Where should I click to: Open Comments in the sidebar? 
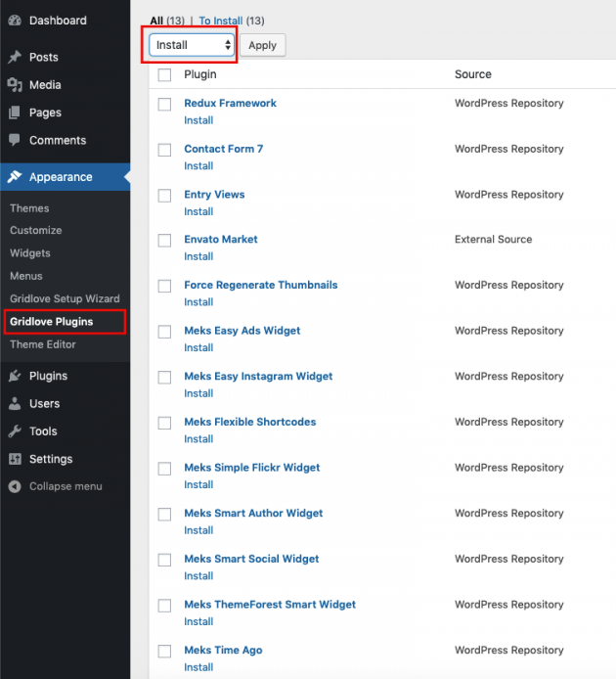coord(58,140)
